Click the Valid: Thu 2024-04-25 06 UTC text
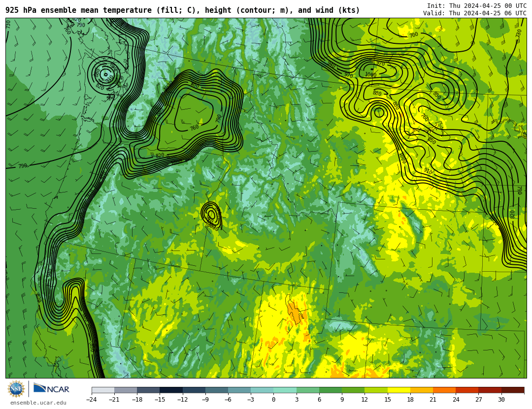The image size is (532, 409). 475,13
